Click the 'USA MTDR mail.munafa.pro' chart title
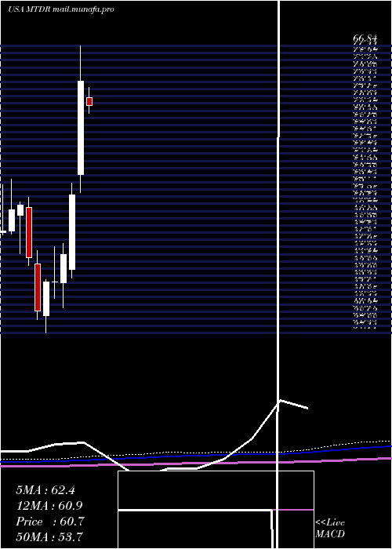 pyautogui.click(x=61, y=9)
